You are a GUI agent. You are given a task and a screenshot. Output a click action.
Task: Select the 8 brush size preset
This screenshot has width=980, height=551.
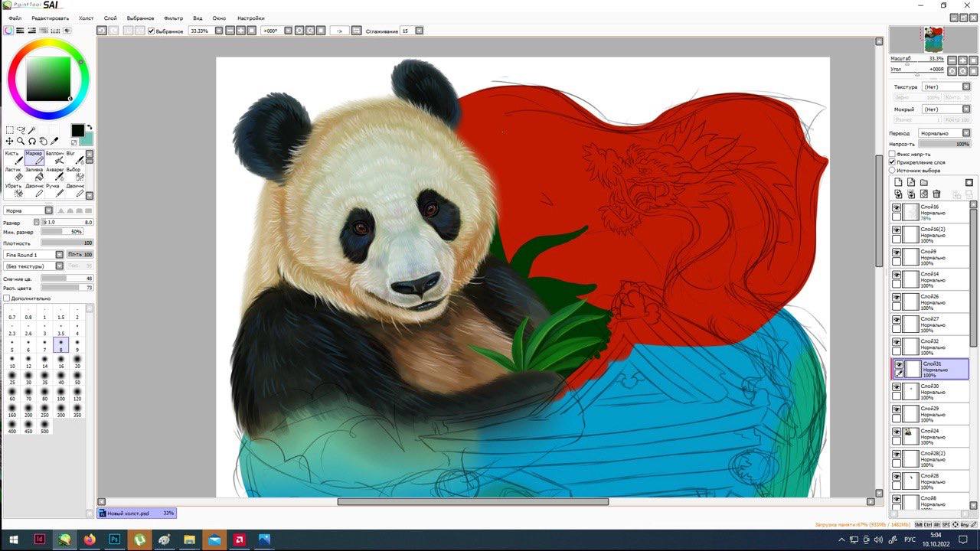pyautogui.click(x=60, y=346)
